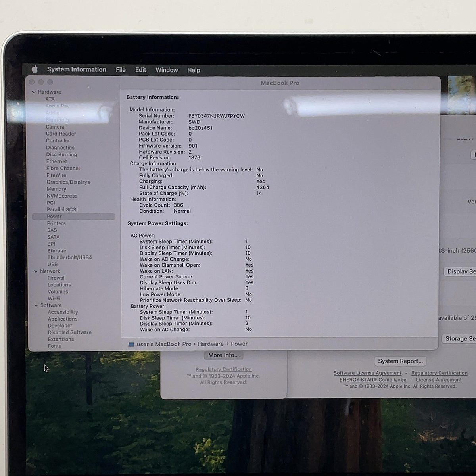Select Disc Burning in the sidebar
Screen dimensions: 476x476
(x=61, y=155)
